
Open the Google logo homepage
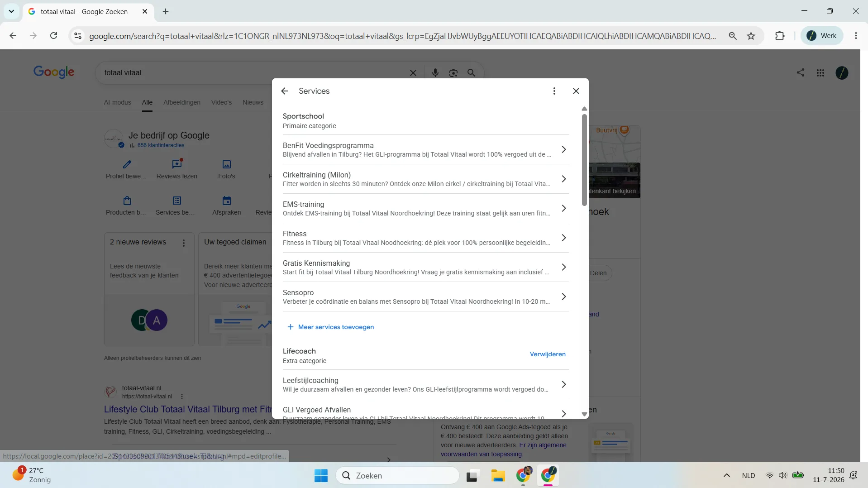click(54, 72)
